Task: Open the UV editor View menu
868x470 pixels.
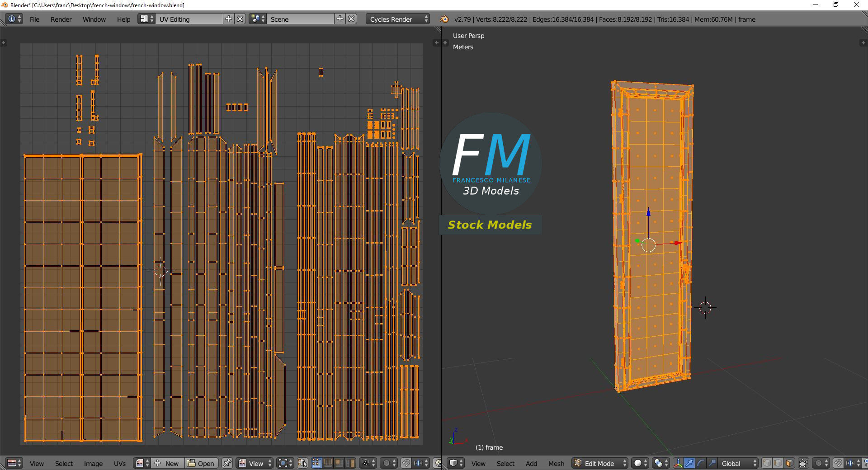Action: [x=37, y=463]
